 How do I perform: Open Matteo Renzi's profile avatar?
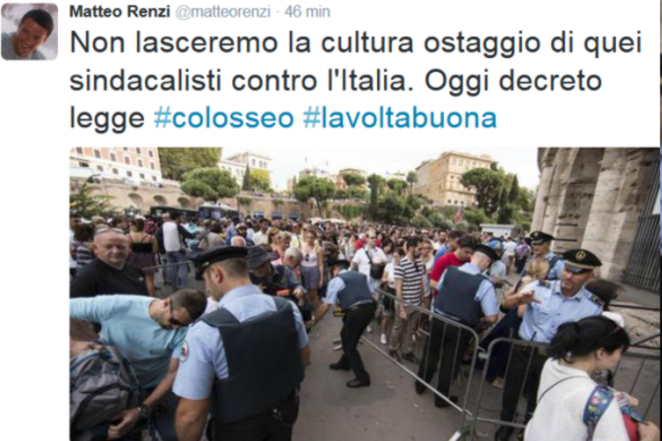[30, 32]
